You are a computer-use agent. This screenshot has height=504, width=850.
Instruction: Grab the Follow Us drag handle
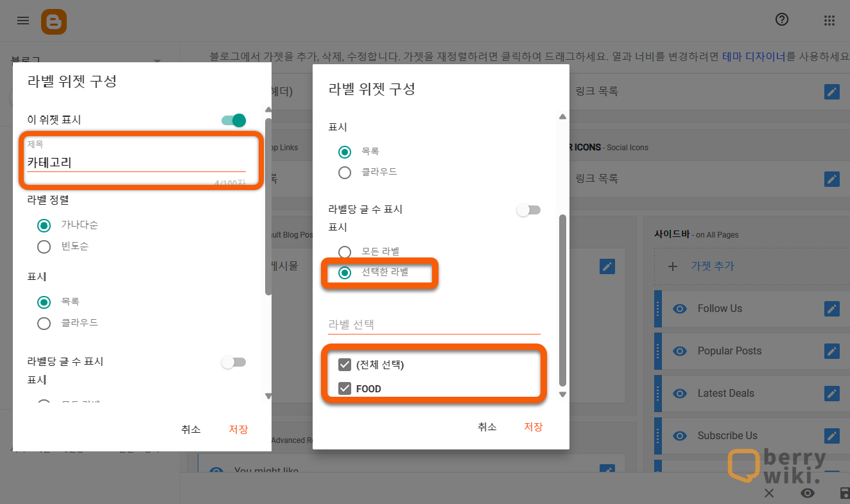pos(657,309)
